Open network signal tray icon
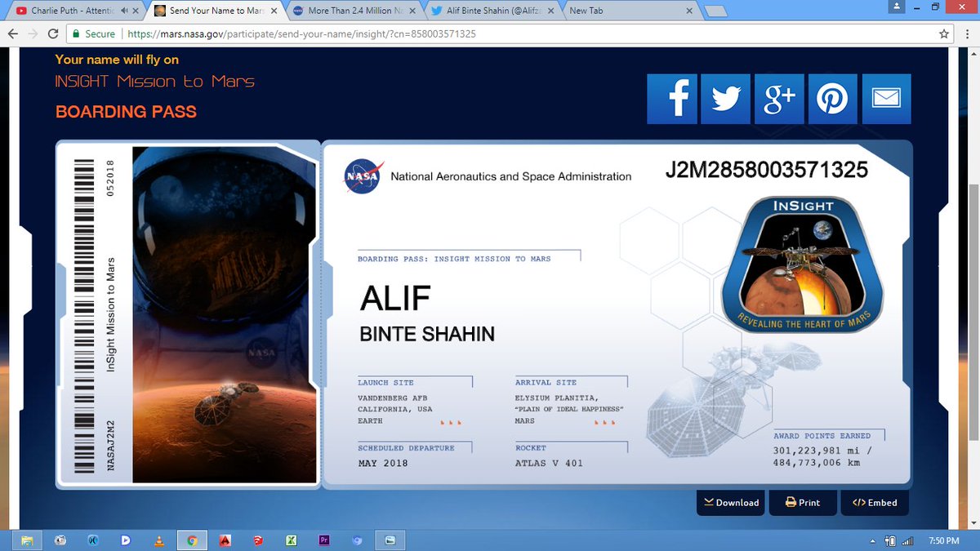Screen dimensions: 980x551 click(x=906, y=540)
